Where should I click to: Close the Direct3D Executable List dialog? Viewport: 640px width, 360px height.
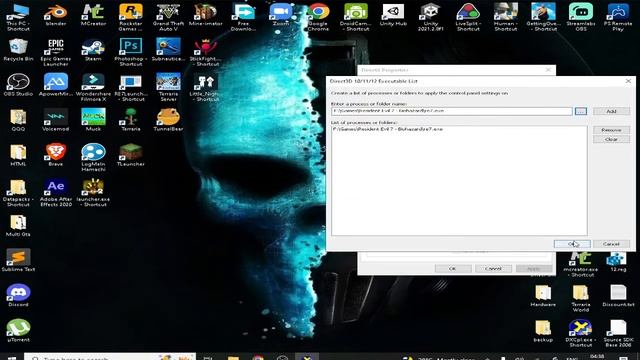pyautogui.click(x=628, y=81)
